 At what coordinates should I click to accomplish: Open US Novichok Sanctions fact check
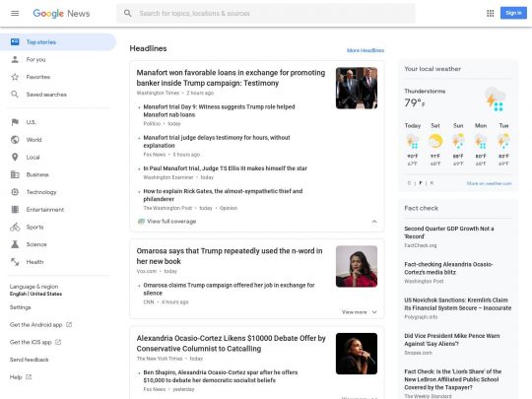coord(458,304)
